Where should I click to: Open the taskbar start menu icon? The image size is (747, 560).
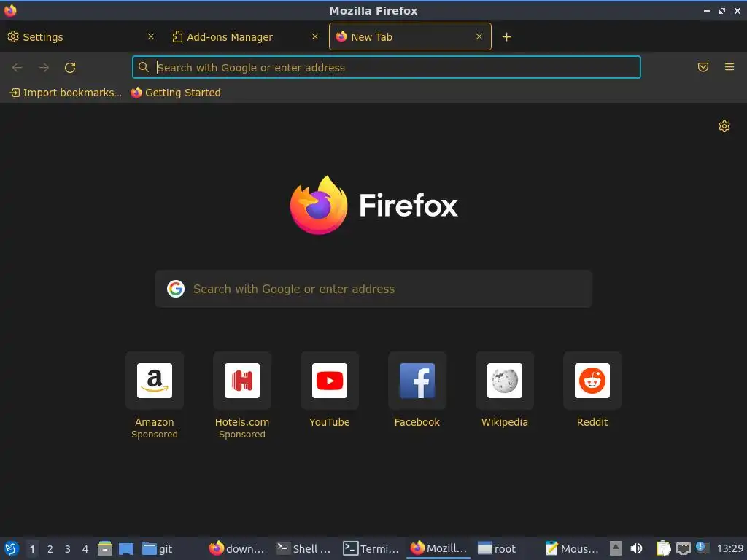(x=12, y=548)
